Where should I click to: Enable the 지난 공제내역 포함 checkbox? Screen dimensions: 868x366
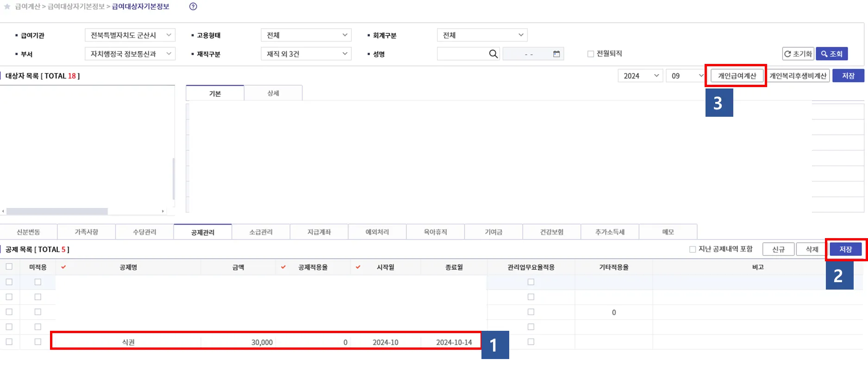pos(693,249)
